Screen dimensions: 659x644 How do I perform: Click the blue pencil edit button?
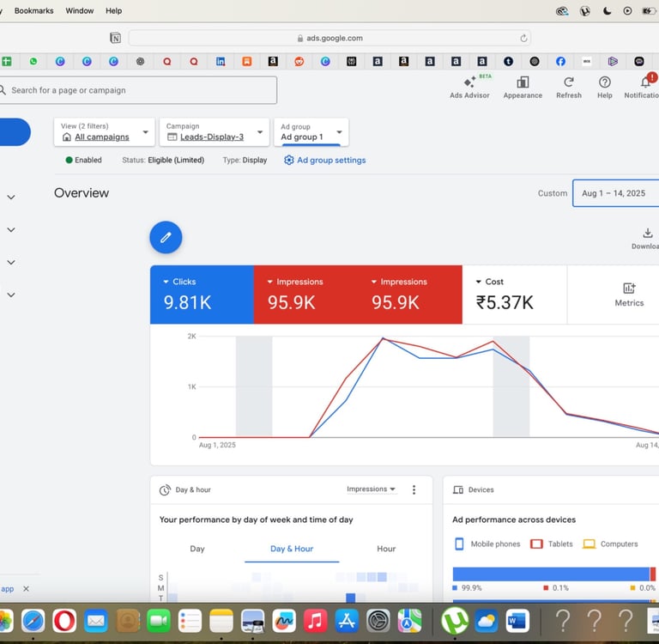[166, 237]
